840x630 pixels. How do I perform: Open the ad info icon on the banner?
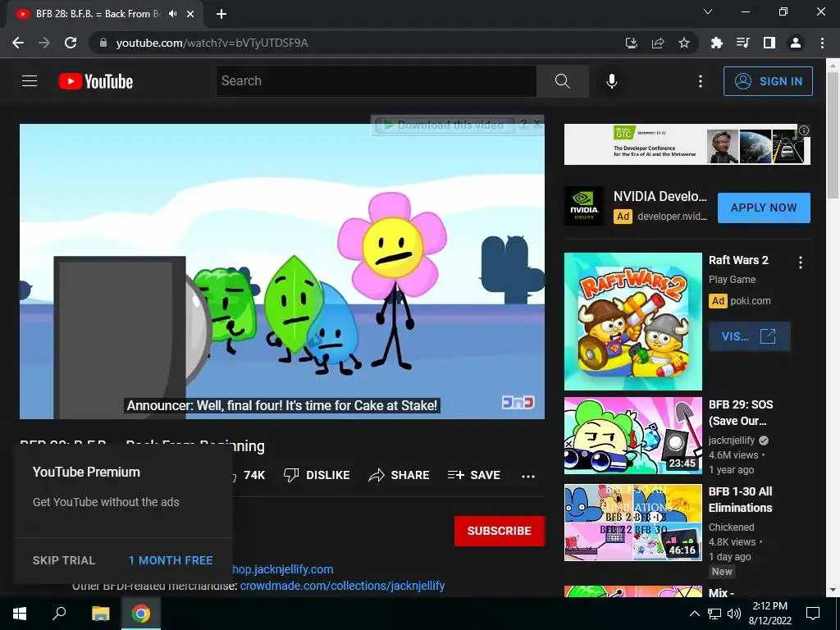(804, 130)
